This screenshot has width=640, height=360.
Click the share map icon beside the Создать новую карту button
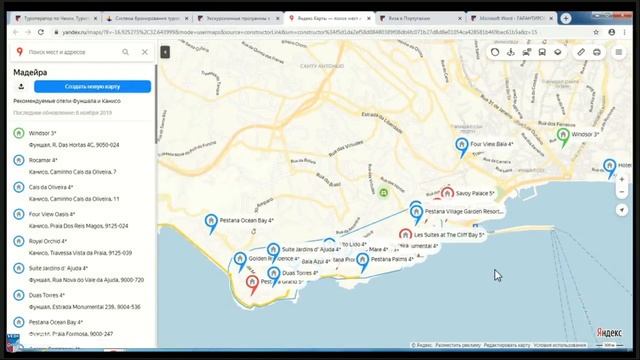tap(21, 87)
